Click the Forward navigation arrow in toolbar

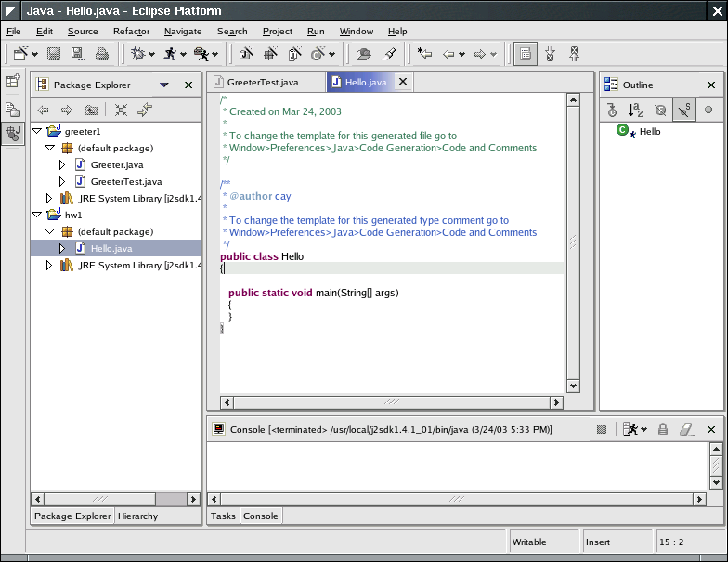pos(479,54)
